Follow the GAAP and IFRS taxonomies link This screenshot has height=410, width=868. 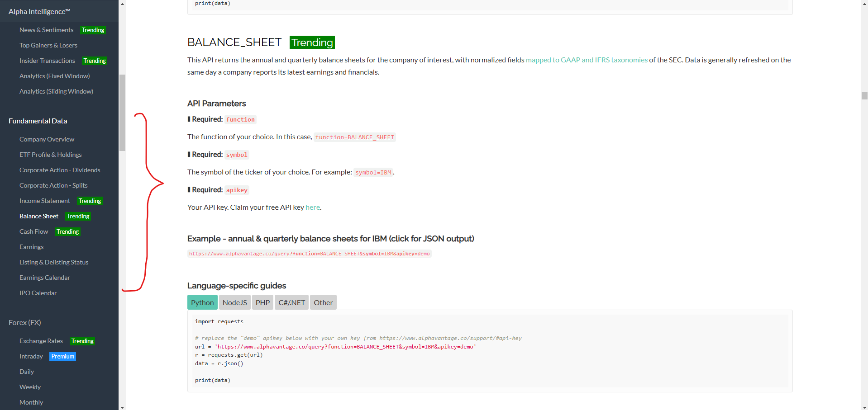586,60
